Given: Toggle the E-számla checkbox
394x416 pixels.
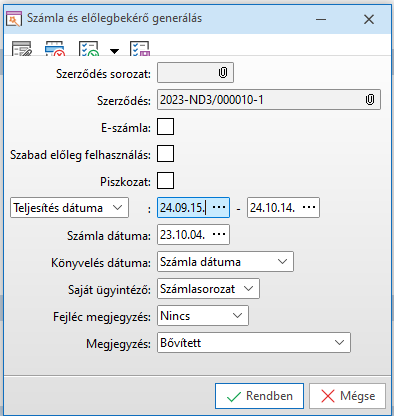Looking at the screenshot, I should click(165, 126).
